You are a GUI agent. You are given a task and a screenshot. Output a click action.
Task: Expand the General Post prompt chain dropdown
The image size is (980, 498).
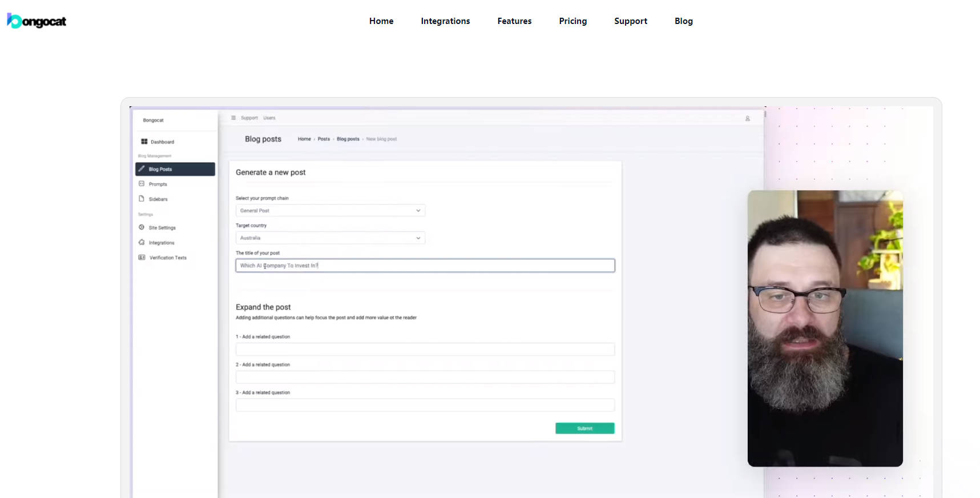click(x=330, y=211)
